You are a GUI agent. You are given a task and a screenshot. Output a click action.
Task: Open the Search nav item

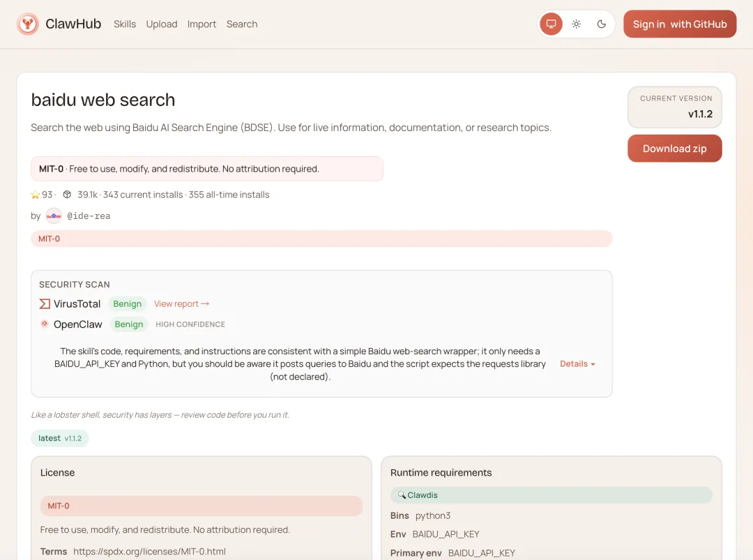coord(242,24)
